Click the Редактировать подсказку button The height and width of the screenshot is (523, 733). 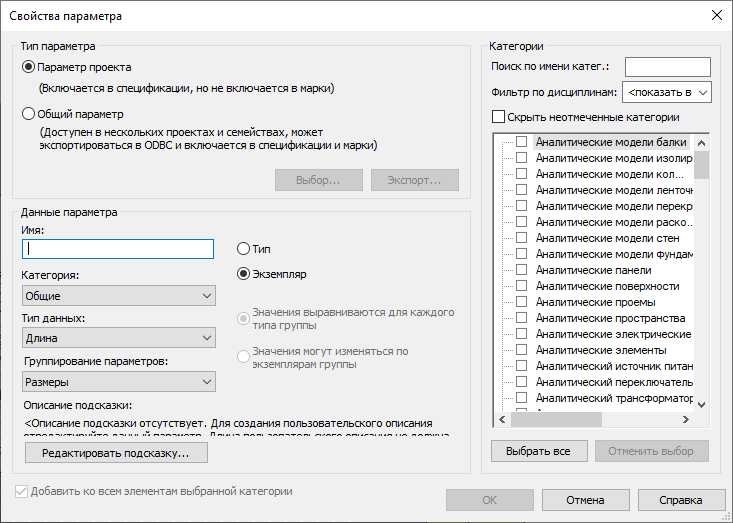click(x=116, y=453)
